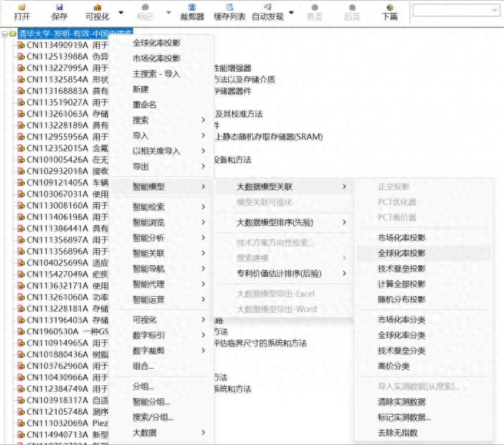Select 全球化率投影 in the rightmost submenu

pos(401,253)
